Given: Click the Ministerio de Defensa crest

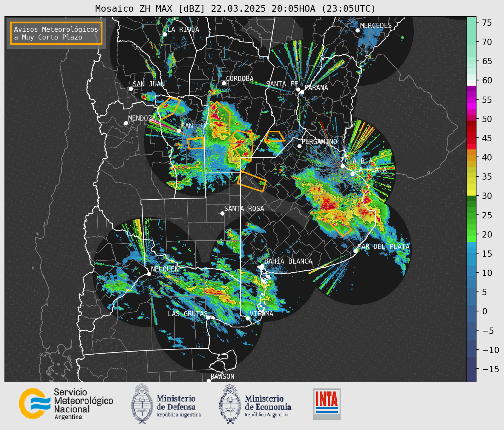Looking at the screenshot, I should coord(142,404).
